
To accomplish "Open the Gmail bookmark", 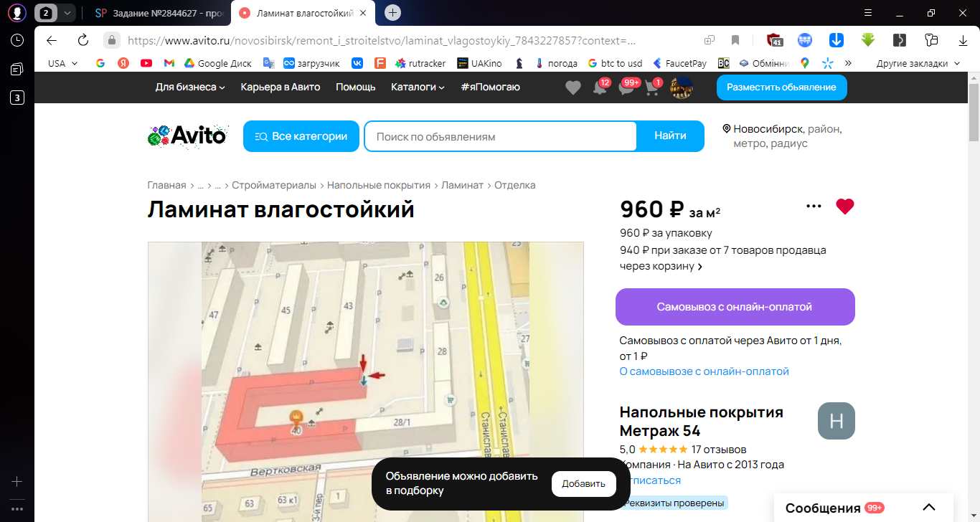I will tap(169, 63).
